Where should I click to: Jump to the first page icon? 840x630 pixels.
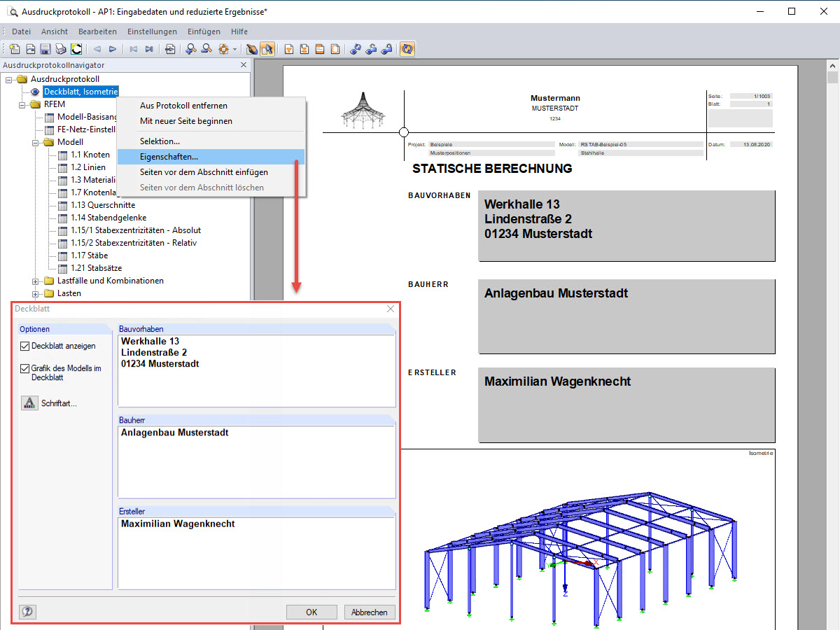click(133, 49)
